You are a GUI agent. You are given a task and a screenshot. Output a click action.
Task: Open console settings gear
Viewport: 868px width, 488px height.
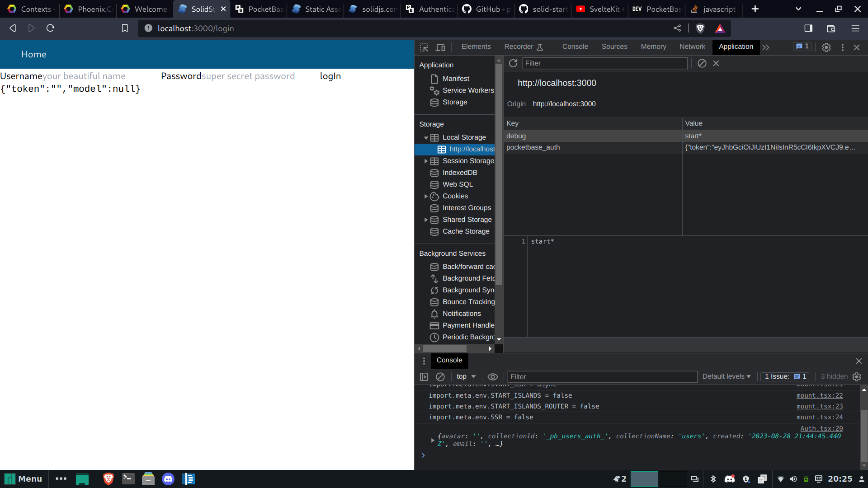pos(857,376)
